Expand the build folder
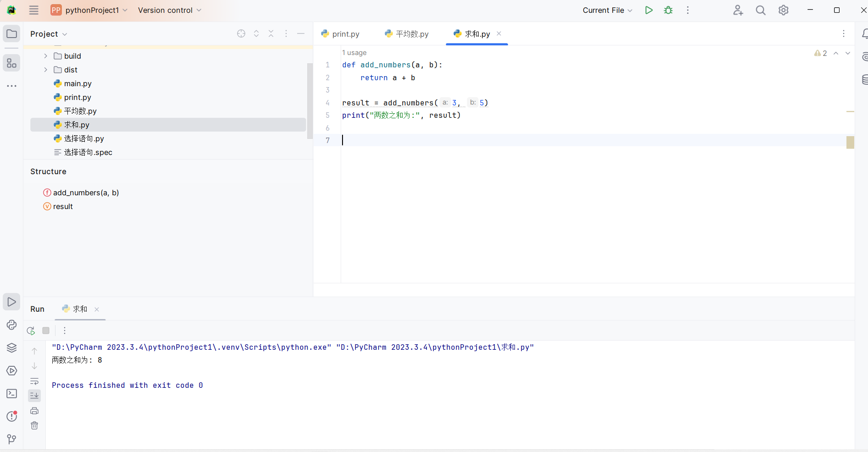 coord(45,56)
